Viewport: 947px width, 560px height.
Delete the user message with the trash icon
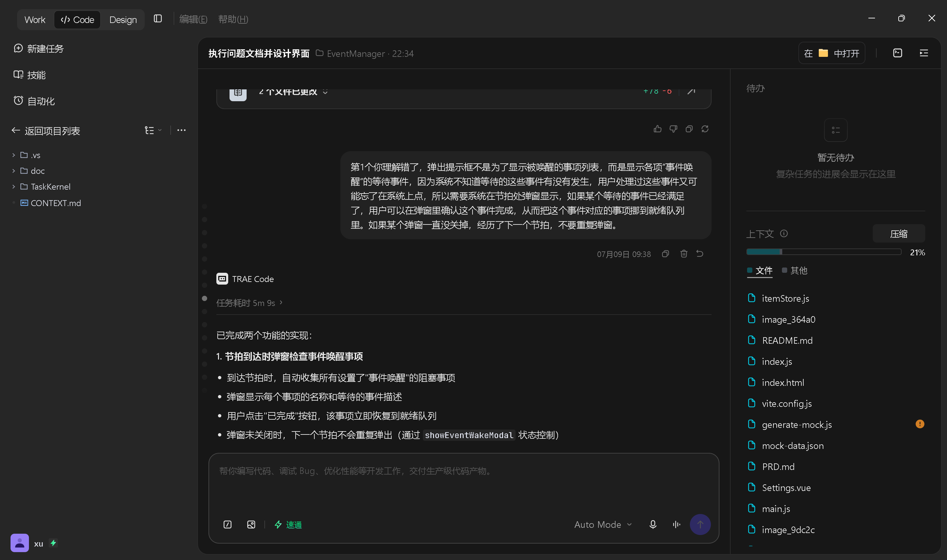(684, 254)
